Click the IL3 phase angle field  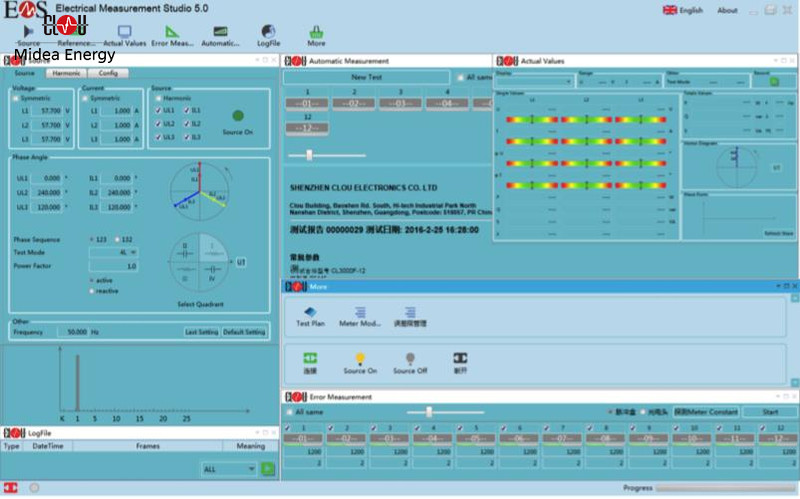[117, 208]
